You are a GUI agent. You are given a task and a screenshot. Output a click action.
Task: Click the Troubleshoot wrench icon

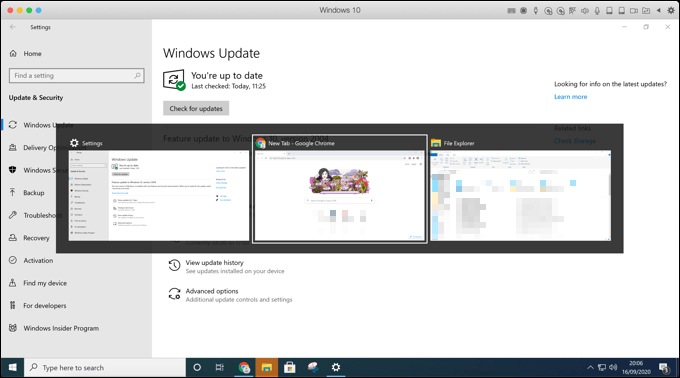click(13, 215)
